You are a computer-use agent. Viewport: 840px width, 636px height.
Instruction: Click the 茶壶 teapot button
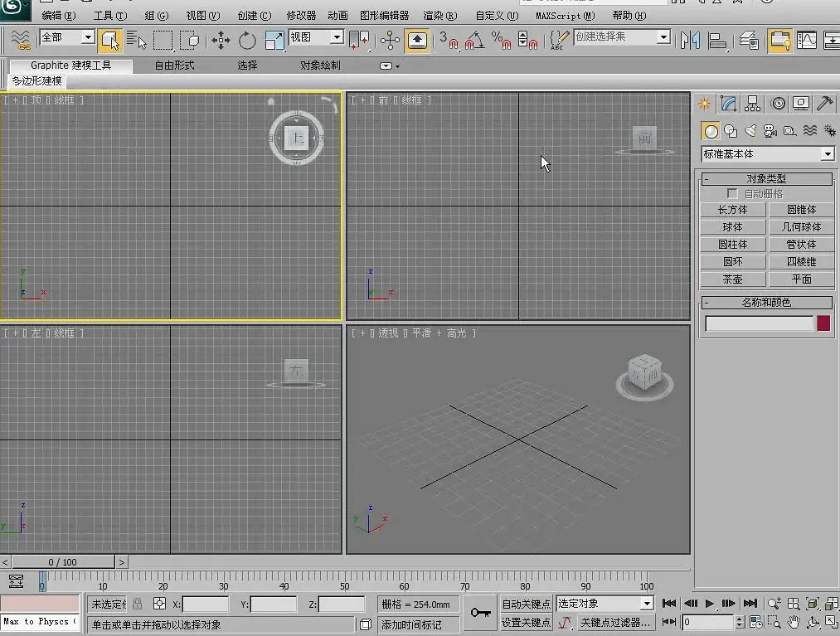(x=733, y=279)
